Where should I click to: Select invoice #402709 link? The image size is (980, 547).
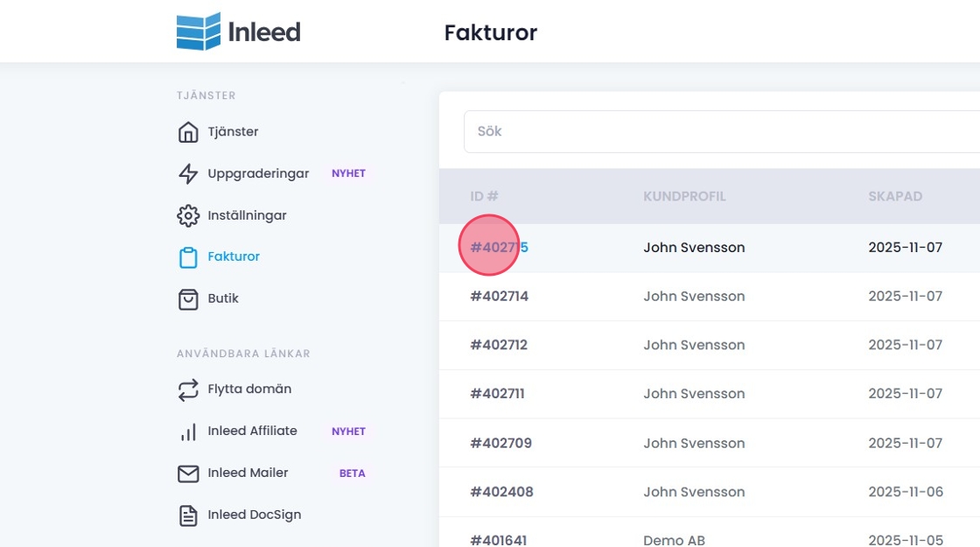(500, 443)
